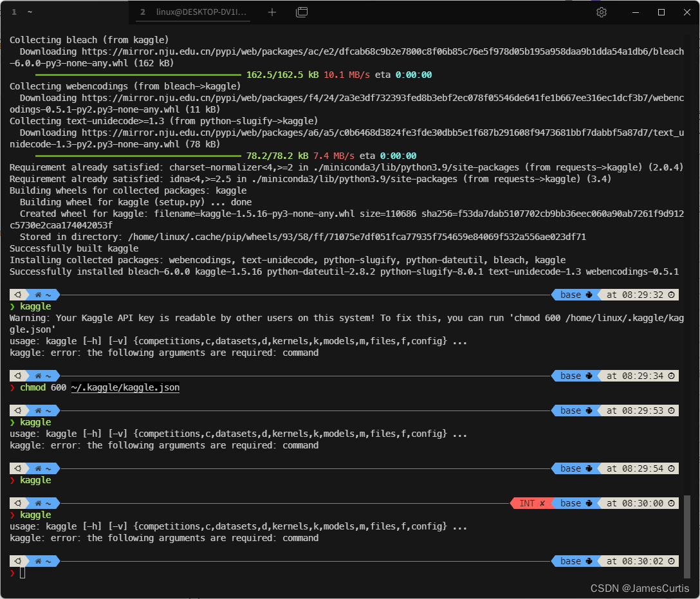Click the bleach download progress bar
This screenshot has height=599, width=700.
[138, 75]
